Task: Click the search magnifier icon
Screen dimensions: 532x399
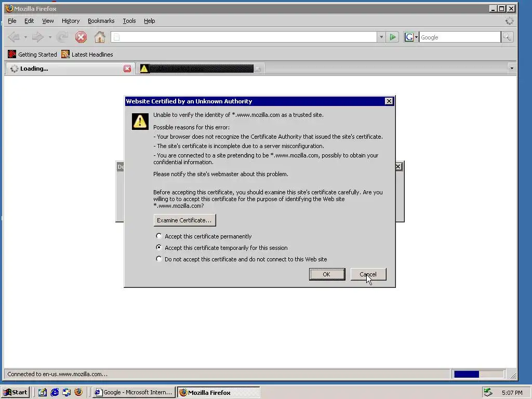Action: click(x=507, y=37)
